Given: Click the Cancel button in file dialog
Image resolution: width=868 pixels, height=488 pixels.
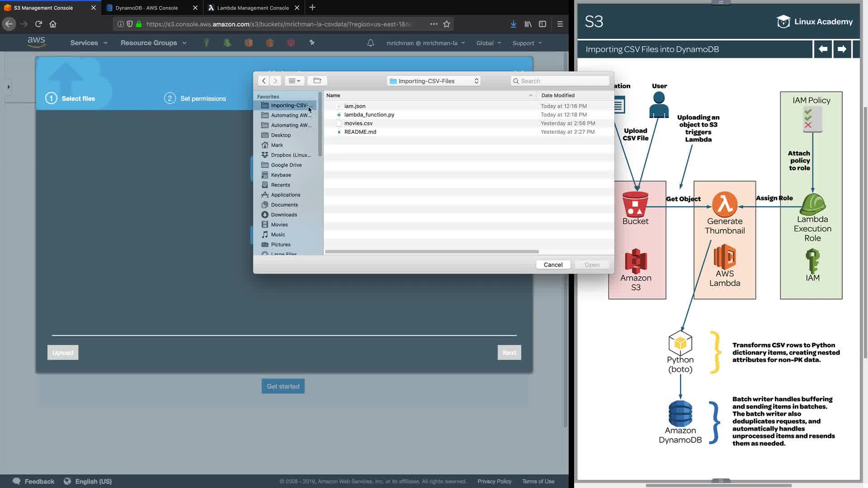Looking at the screenshot, I should point(553,265).
